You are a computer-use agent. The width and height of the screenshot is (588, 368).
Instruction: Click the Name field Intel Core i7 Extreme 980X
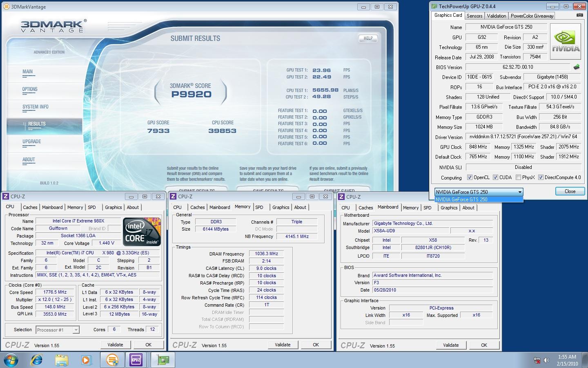[78, 221]
